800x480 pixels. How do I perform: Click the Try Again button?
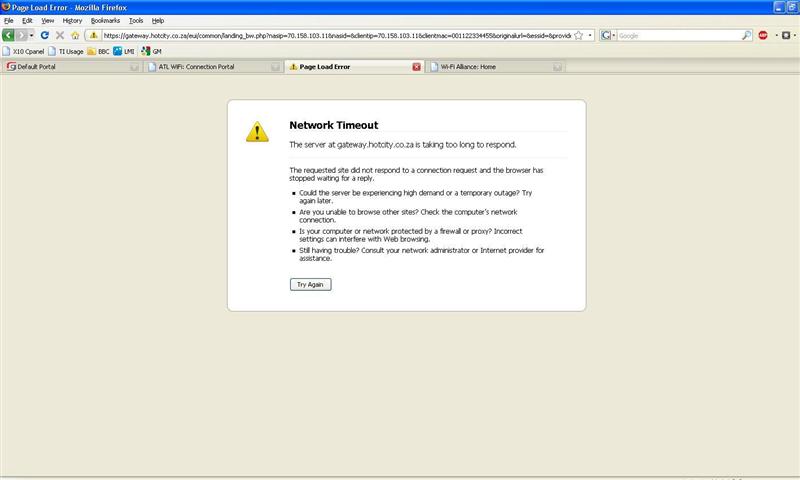click(x=310, y=284)
